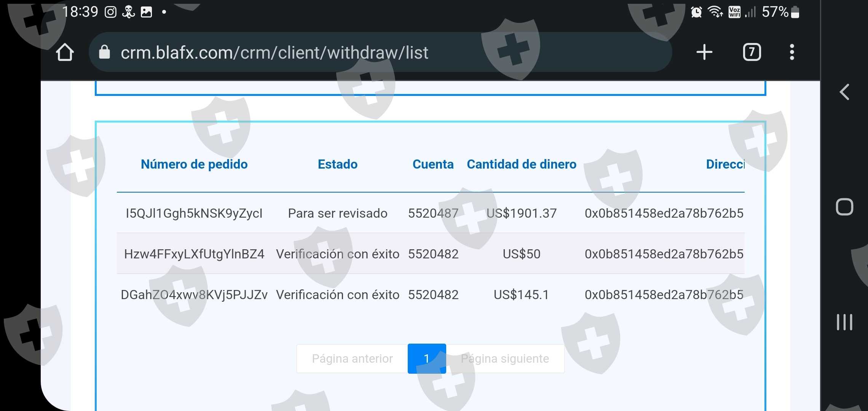Select page 1 in pagination

426,358
